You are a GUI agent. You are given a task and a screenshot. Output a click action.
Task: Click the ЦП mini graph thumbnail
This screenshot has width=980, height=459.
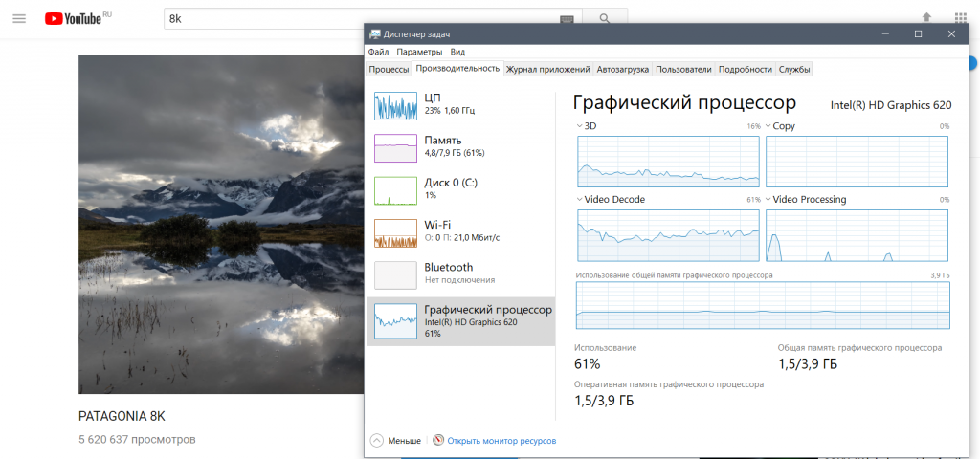pos(395,105)
